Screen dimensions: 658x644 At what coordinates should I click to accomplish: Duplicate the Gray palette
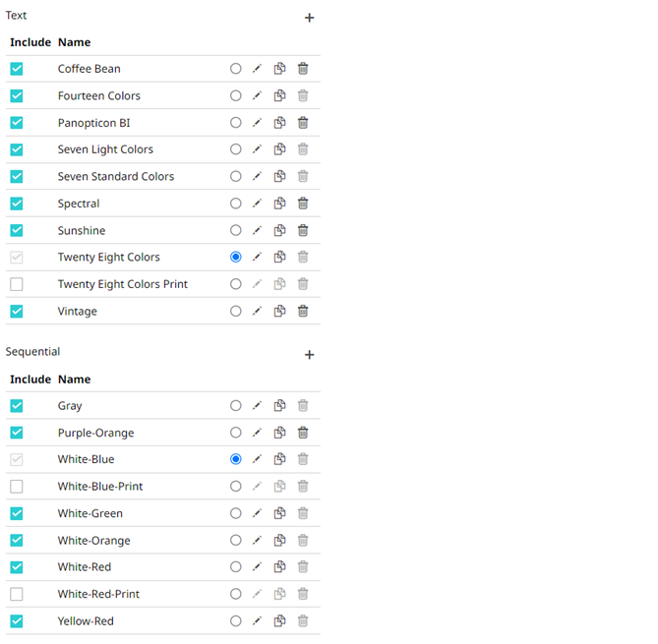(x=280, y=406)
